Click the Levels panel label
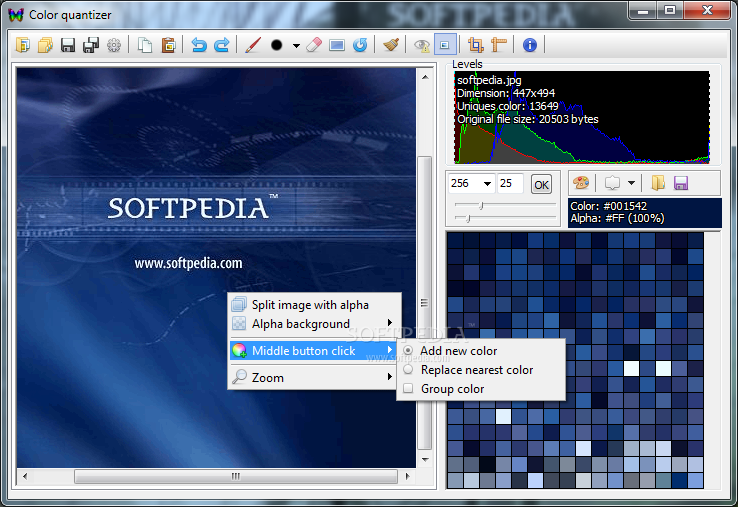The height and width of the screenshot is (507, 738). tap(467, 64)
